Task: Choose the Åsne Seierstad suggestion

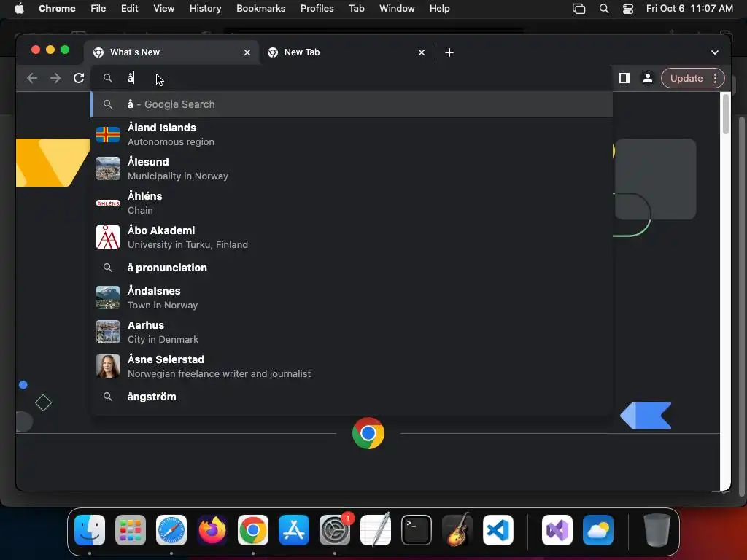Action: click(x=352, y=367)
